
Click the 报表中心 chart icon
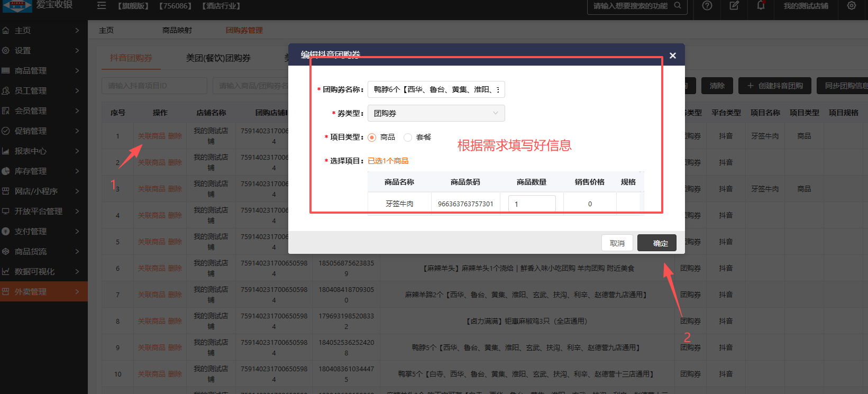tap(6, 151)
